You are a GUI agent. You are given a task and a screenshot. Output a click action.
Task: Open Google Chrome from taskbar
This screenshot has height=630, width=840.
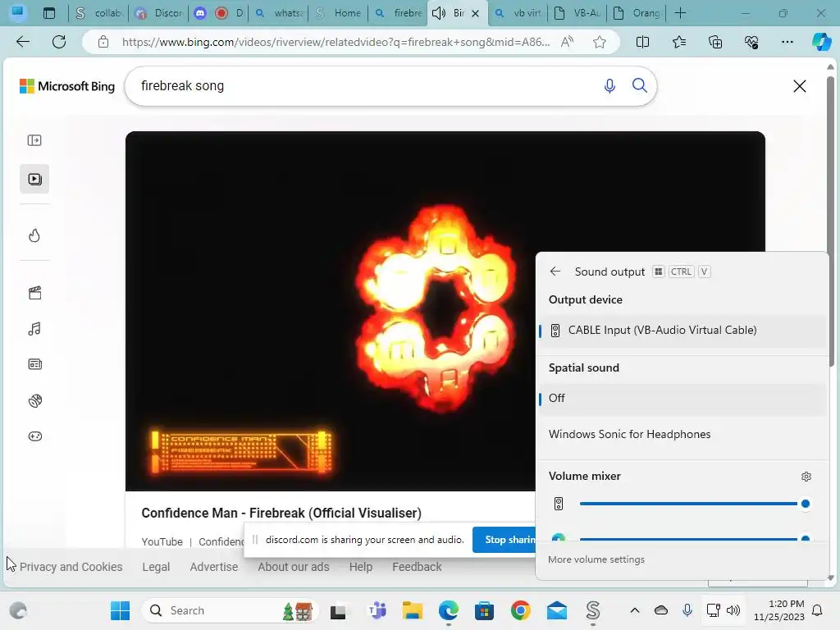click(x=520, y=610)
